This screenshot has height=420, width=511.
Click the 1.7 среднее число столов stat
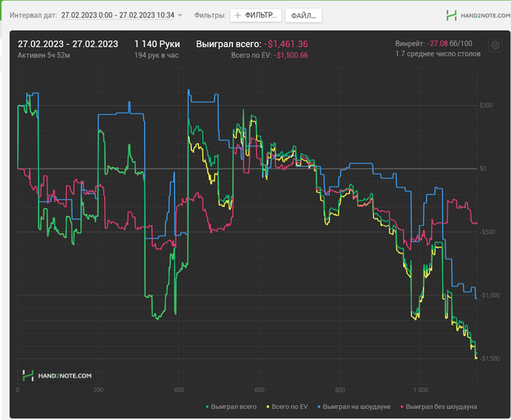[437, 54]
